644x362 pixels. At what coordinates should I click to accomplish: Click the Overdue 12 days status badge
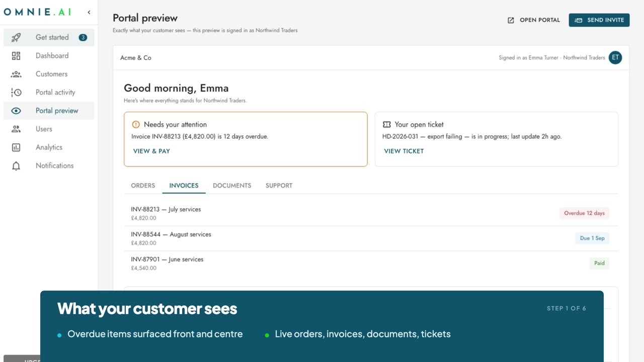click(x=584, y=213)
